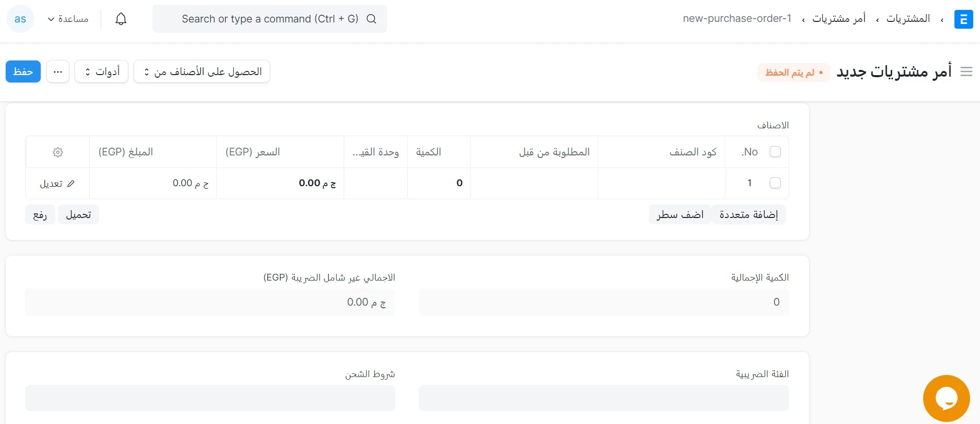The width and height of the screenshot is (980, 424).
Task: Click the search magnifier icon
Action: click(371, 19)
